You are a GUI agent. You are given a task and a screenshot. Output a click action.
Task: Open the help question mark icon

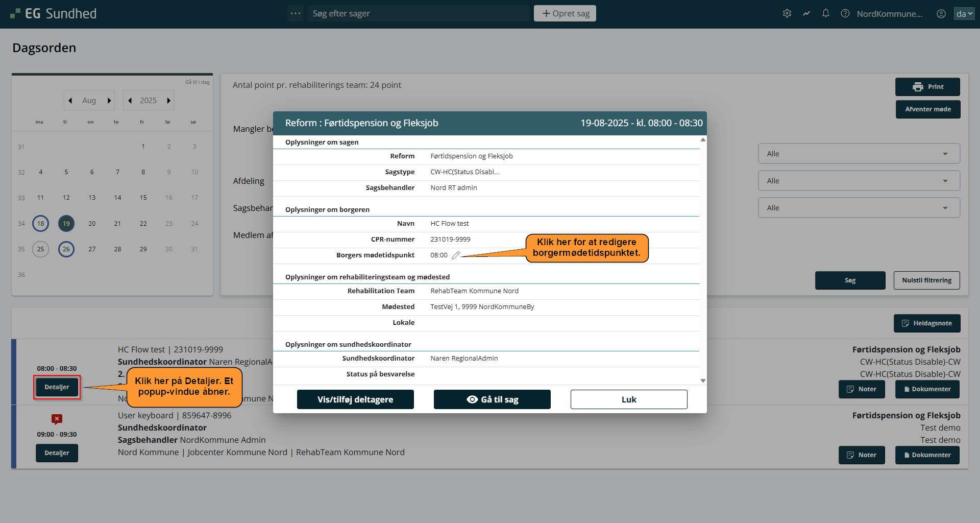[845, 14]
